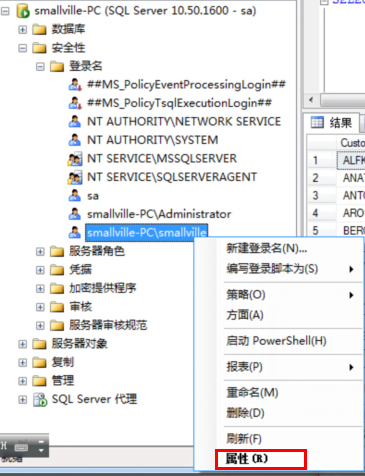Click the 服务器角色 folder icon
365x476 pixels.
tap(57, 251)
